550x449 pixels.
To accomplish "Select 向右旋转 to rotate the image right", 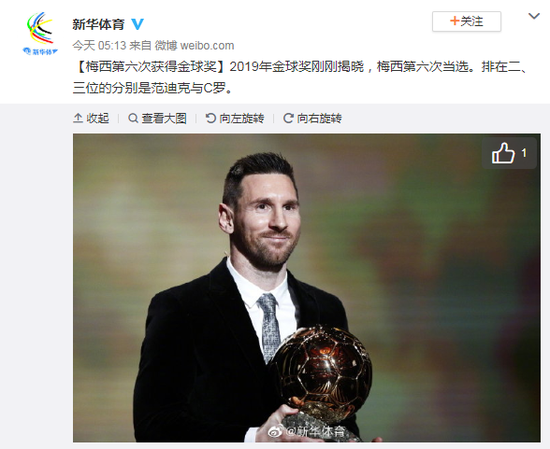I will [319, 118].
